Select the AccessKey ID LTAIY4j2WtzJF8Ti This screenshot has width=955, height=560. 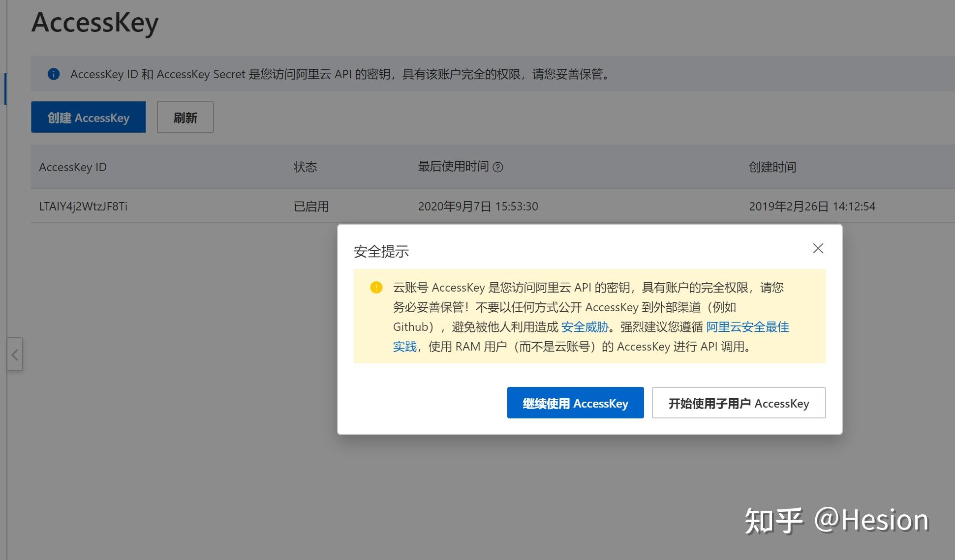point(83,206)
